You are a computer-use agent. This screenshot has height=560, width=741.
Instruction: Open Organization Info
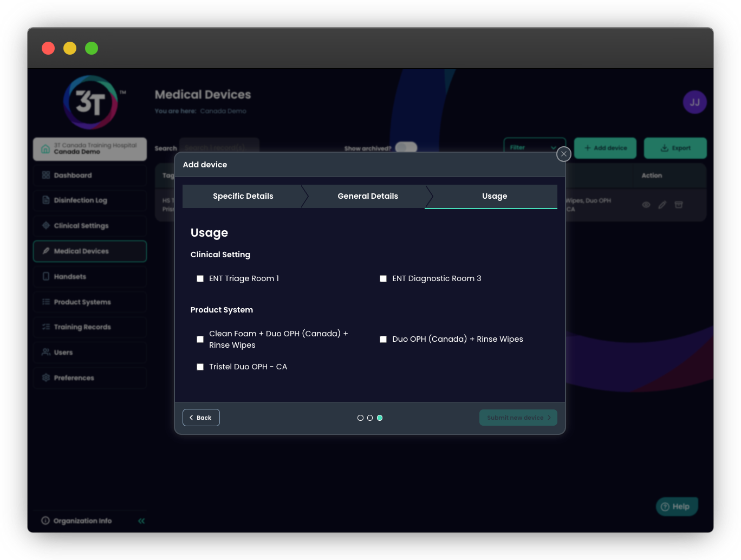[77, 521]
